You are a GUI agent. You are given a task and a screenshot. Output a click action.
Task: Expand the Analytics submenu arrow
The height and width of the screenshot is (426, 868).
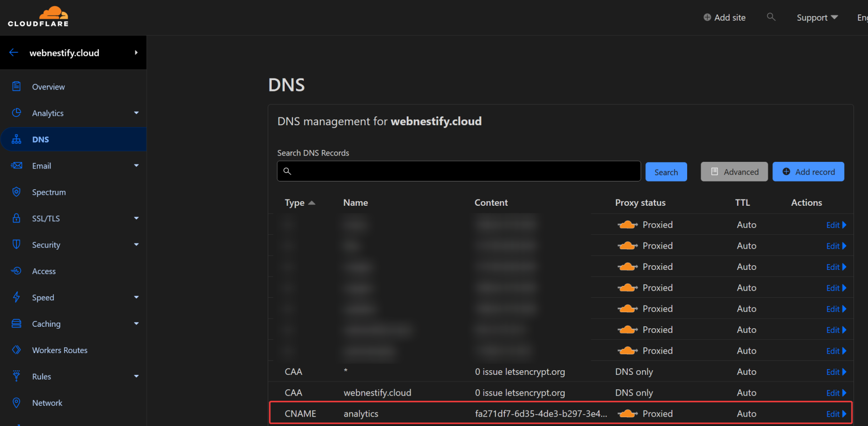click(136, 113)
